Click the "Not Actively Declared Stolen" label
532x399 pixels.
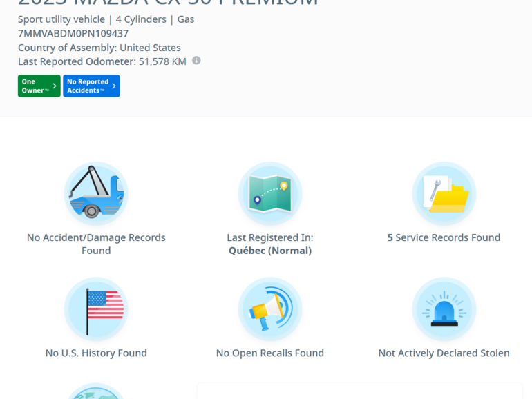[x=444, y=353]
